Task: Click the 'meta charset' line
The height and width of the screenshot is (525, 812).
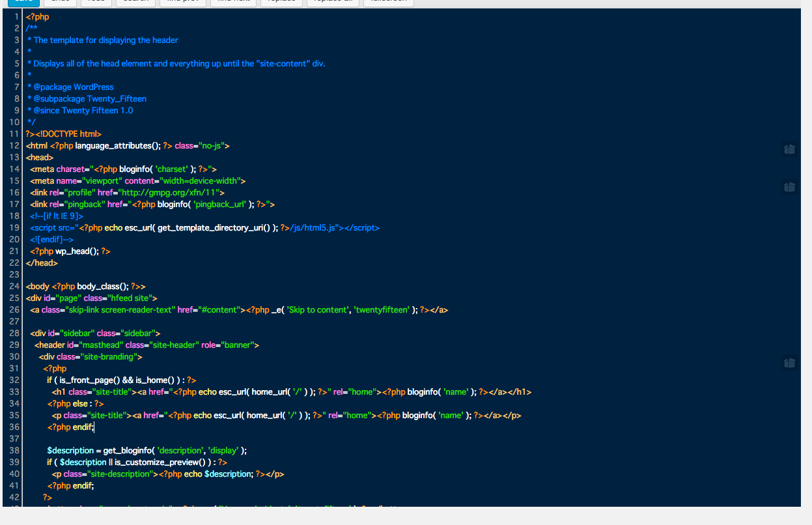Action: coord(123,169)
